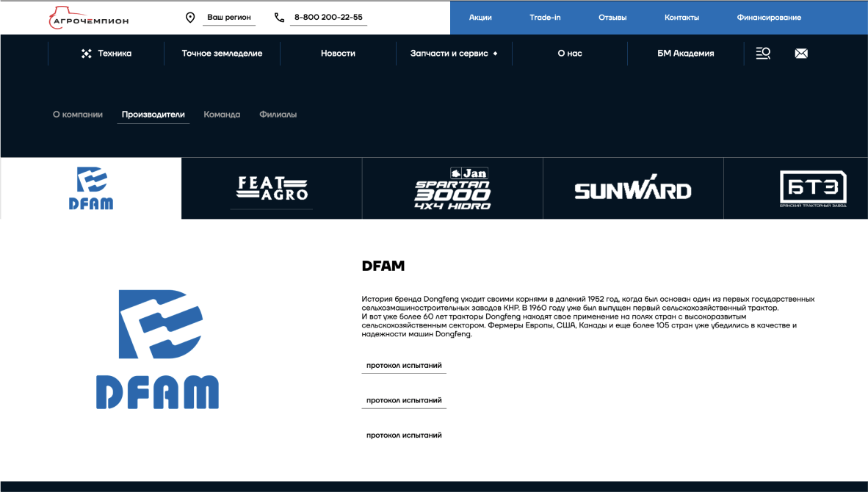
Task: Click the phone handset icon
Action: [279, 18]
